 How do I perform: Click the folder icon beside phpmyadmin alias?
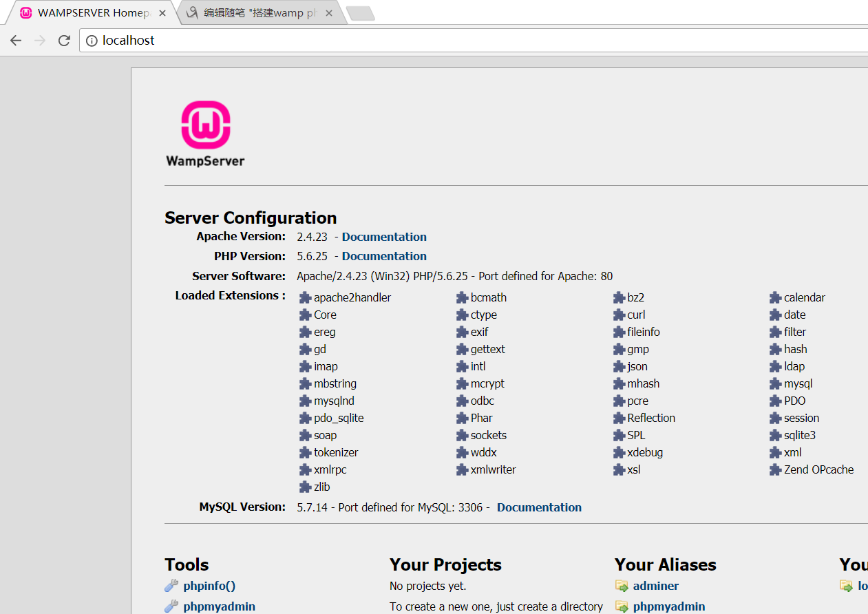tap(622, 607)
